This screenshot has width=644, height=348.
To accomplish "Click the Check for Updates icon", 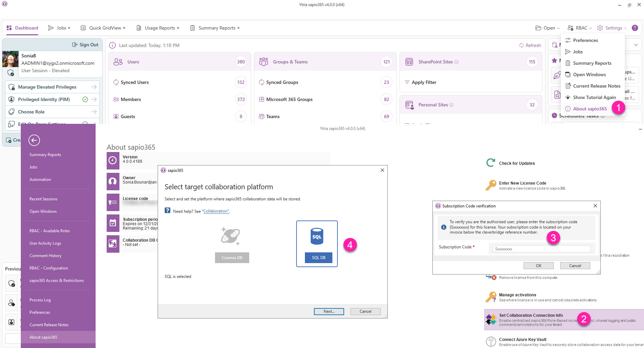I will (490, 163).
